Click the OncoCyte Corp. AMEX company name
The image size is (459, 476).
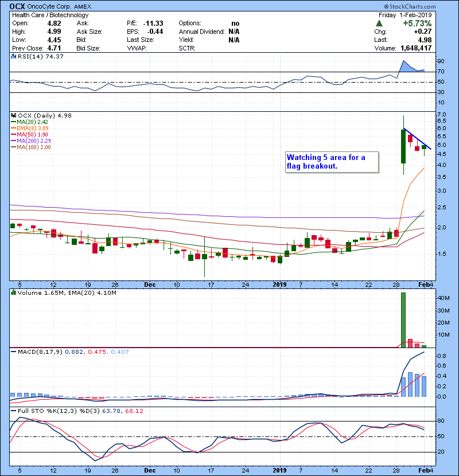point(59,6)
